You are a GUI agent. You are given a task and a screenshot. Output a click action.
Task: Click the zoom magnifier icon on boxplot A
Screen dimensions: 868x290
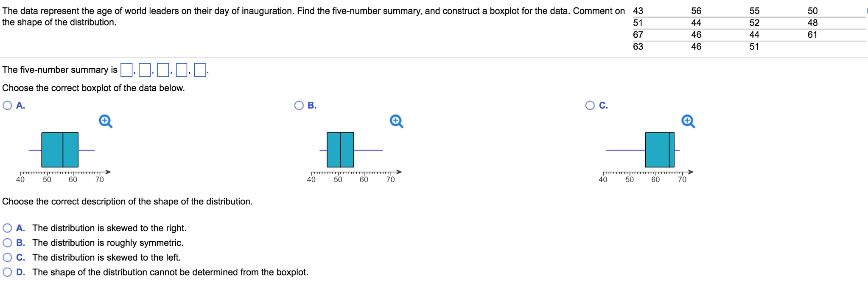105,121
